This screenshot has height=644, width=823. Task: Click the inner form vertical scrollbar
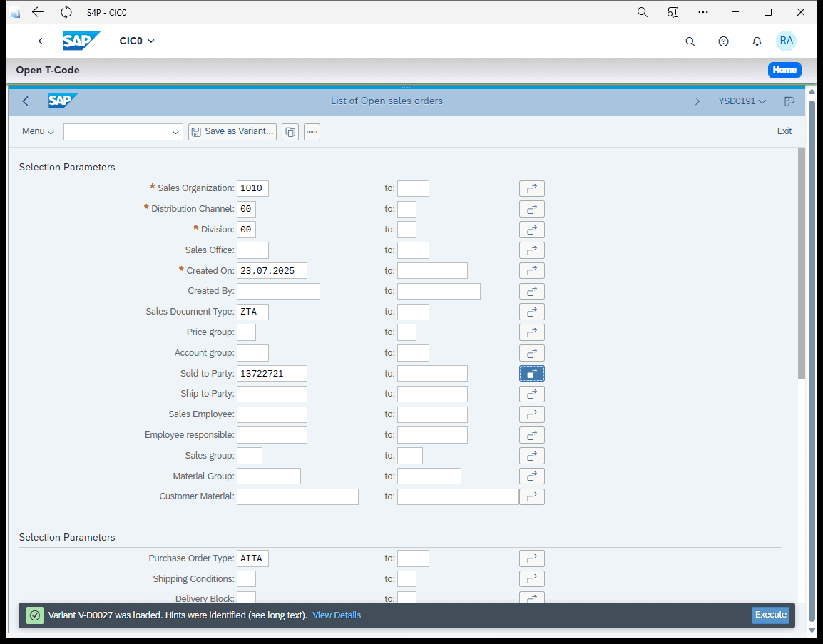click(802, 262)
